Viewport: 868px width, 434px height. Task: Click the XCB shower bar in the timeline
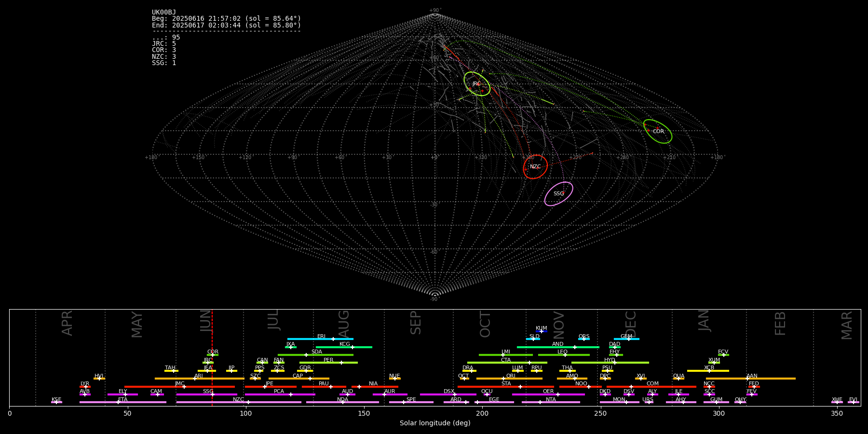[x=708, y=371]
